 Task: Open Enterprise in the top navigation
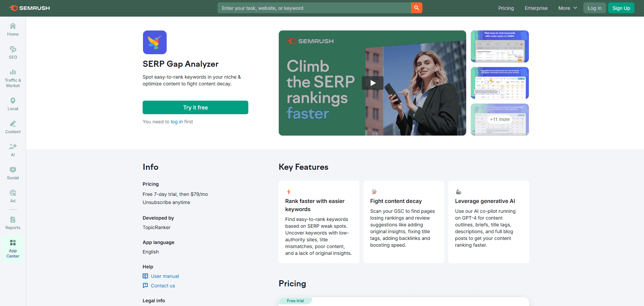pyautogui.click(x=536, y=8)
